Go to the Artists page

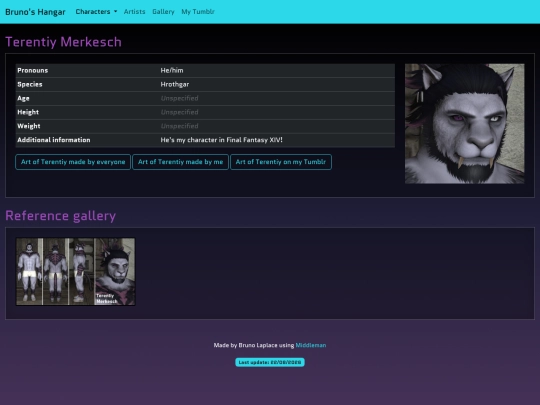(134, 12)
